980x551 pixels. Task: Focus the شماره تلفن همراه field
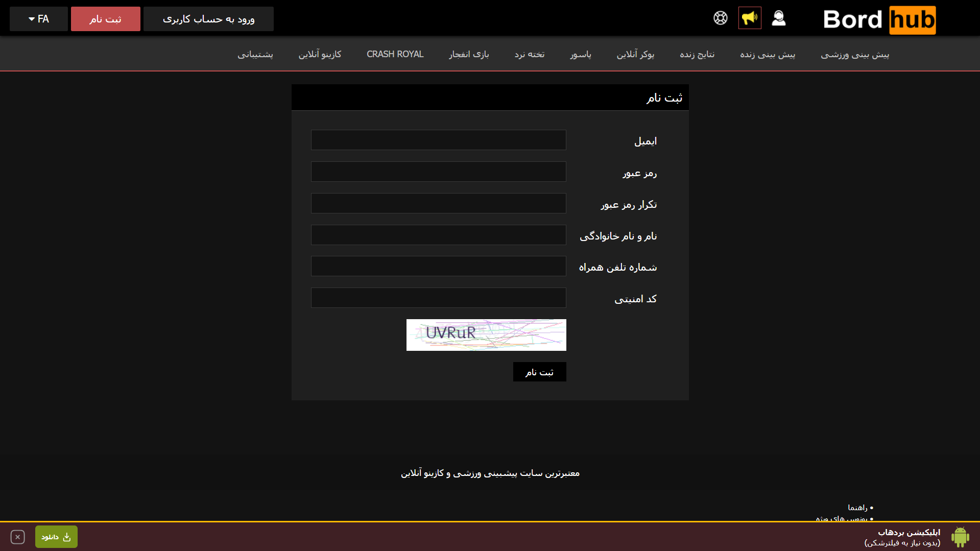[439, 266]
